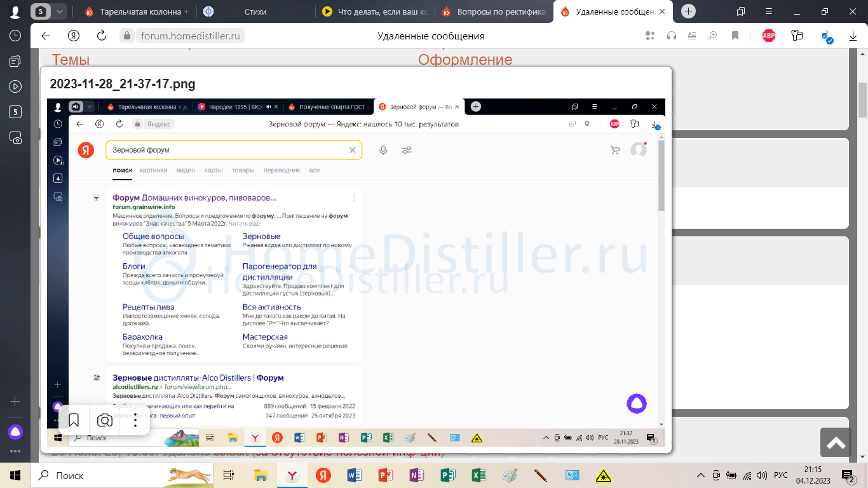
Task: Open Windows Task View
Action: pyautogui.click(x=229, y=475)
